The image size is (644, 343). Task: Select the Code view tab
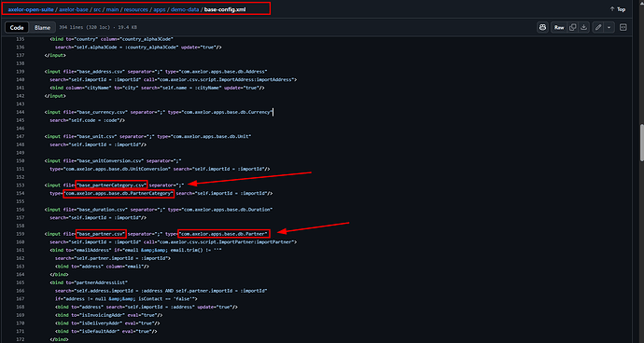coord(17,27)
